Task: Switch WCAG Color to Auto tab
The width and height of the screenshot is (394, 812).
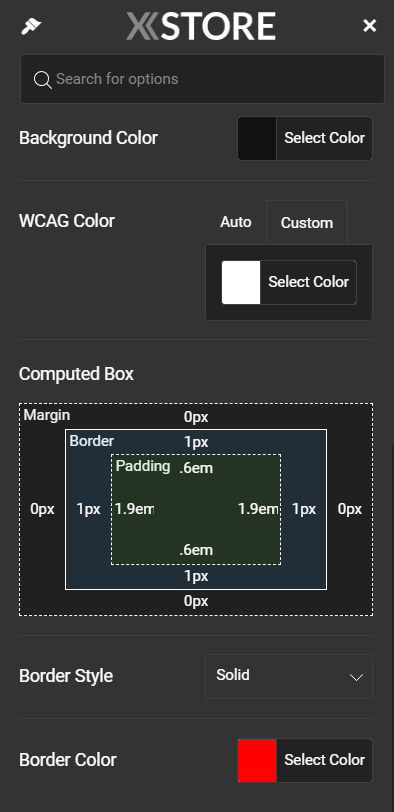Action: tap(236, 222)
